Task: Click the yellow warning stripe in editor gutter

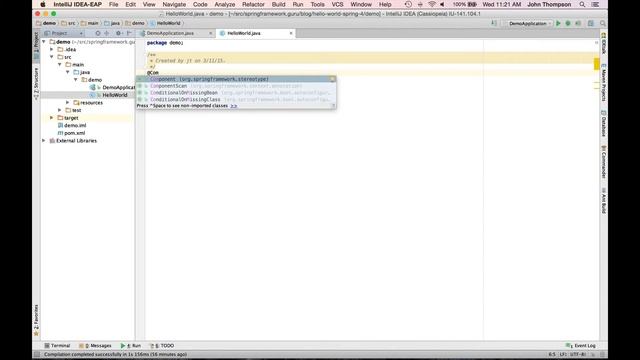Action: coord(596,64)
